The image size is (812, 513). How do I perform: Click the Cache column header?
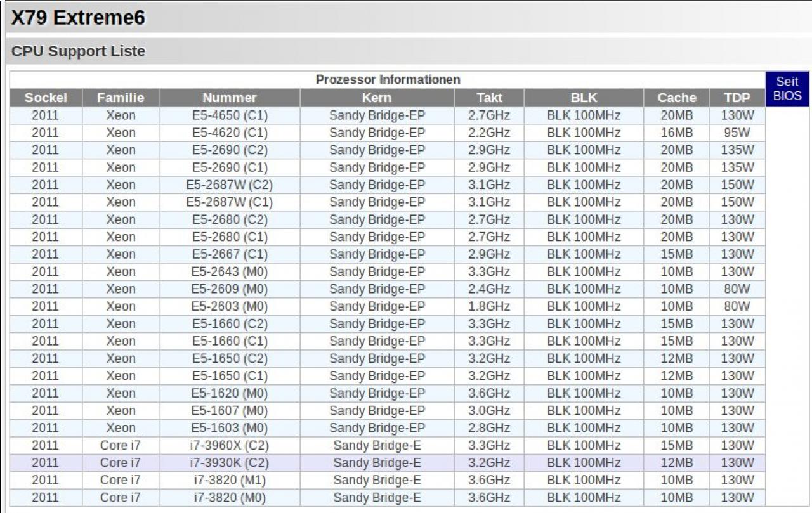(x=676, y=98)
